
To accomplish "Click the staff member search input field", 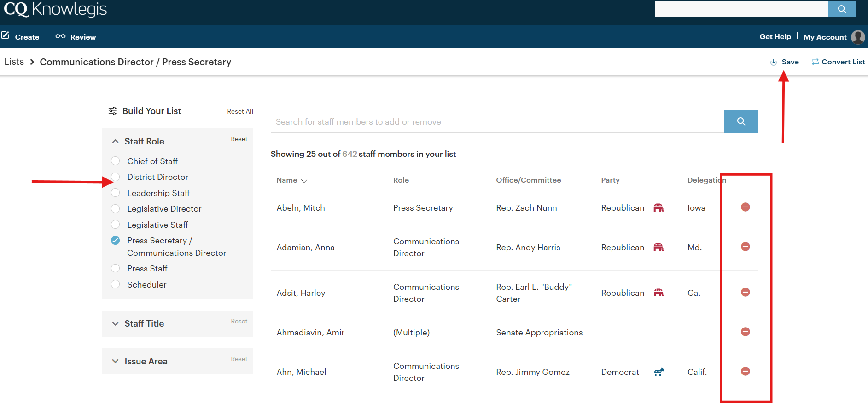I will (497, 121).
